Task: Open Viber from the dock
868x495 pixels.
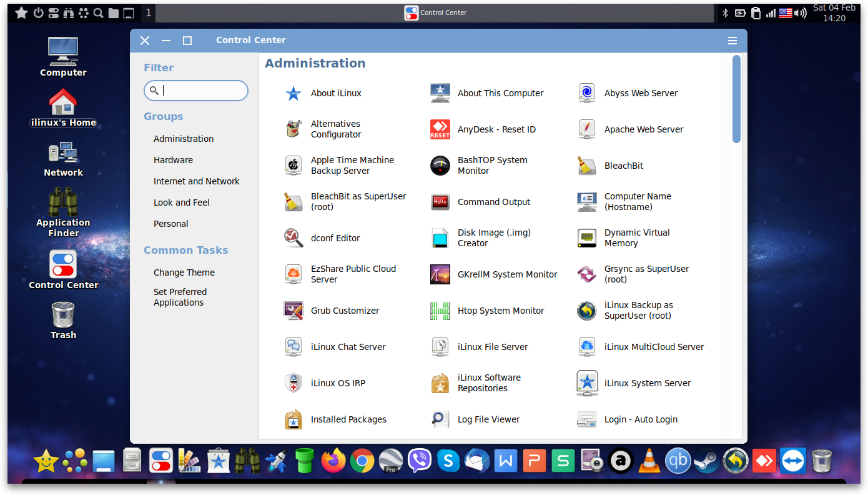Action: (420, 461)
